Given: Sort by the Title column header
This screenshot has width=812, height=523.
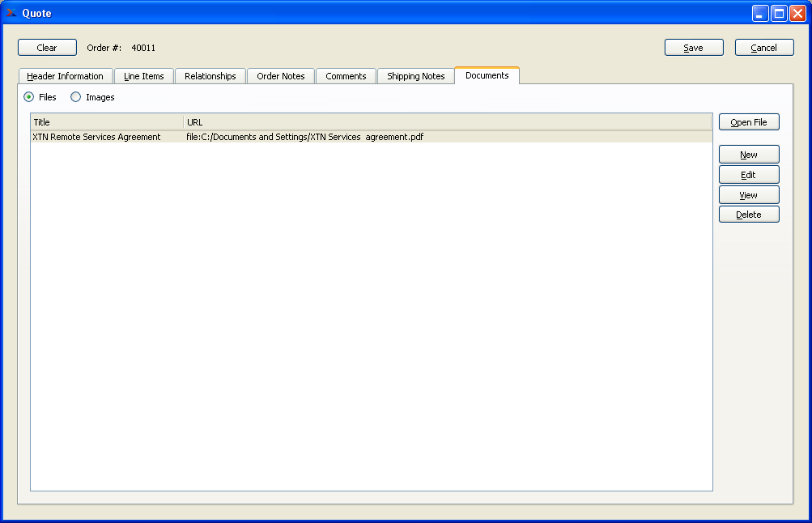Looking at the screenshot, I should [x=107, y=122].
